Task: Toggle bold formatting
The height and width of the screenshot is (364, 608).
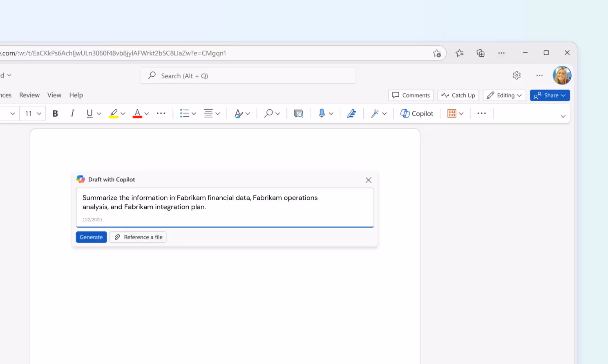Action: [55, 113]
